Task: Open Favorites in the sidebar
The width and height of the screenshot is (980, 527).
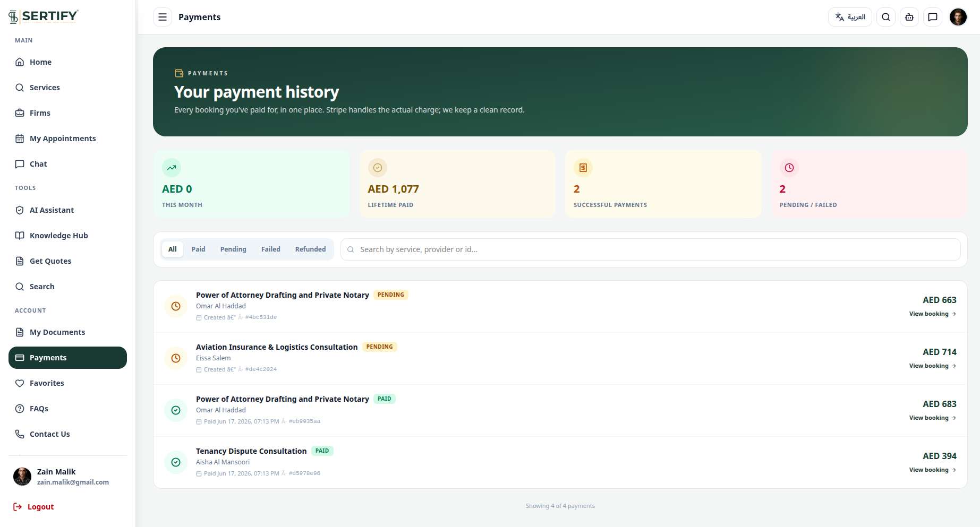Action: (67, 383)
